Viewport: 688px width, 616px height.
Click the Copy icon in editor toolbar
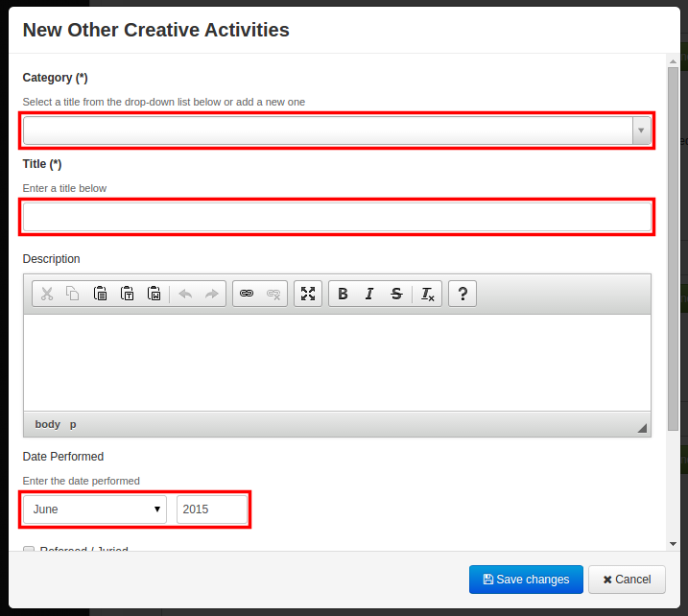(x=73, y=294)
